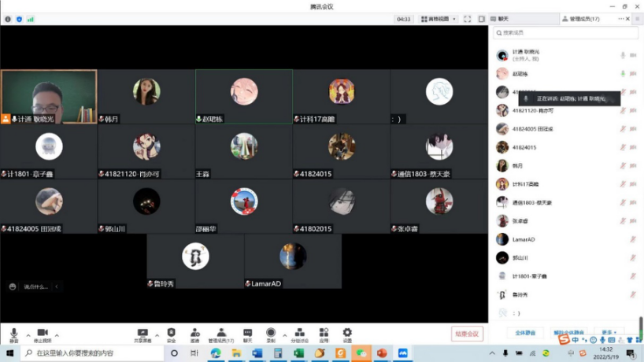Open Excel from the taskbar
This screenshot has height=362, width=644.
[298, 353]
